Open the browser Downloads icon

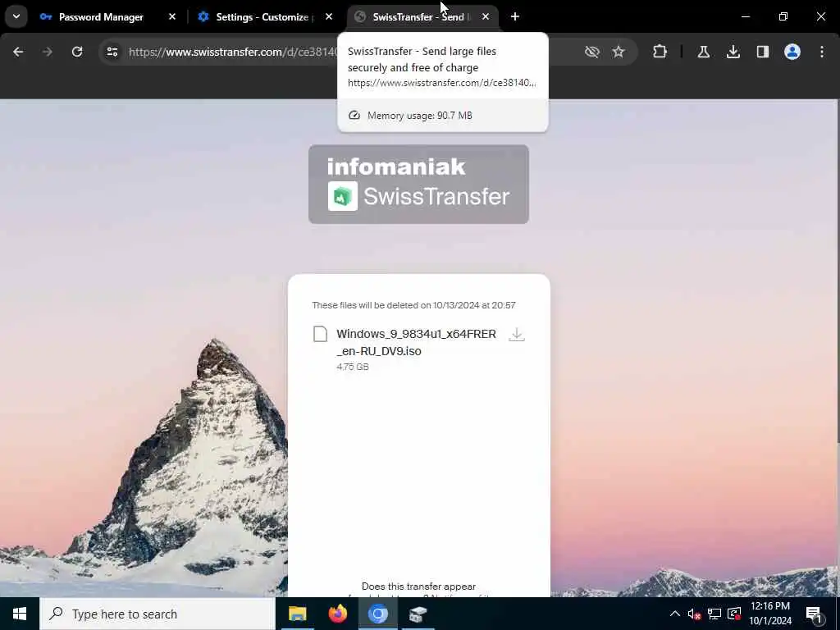click(733, 52)
